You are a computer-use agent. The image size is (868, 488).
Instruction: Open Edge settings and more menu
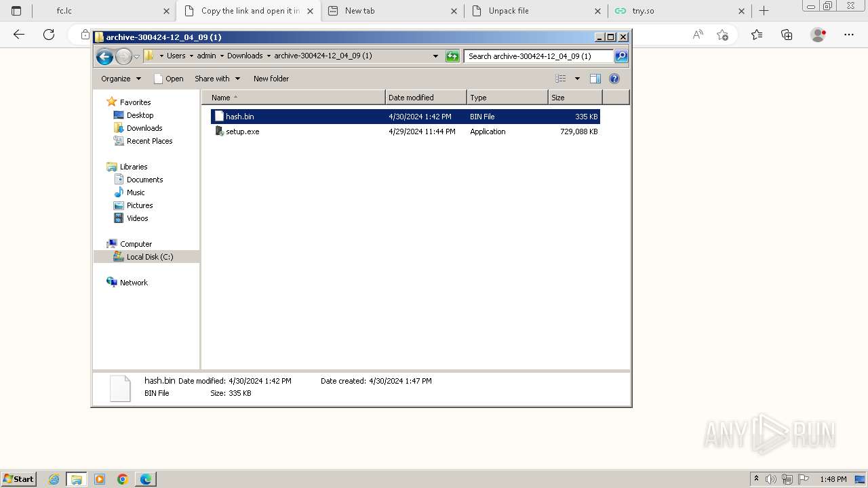[849, 35]
